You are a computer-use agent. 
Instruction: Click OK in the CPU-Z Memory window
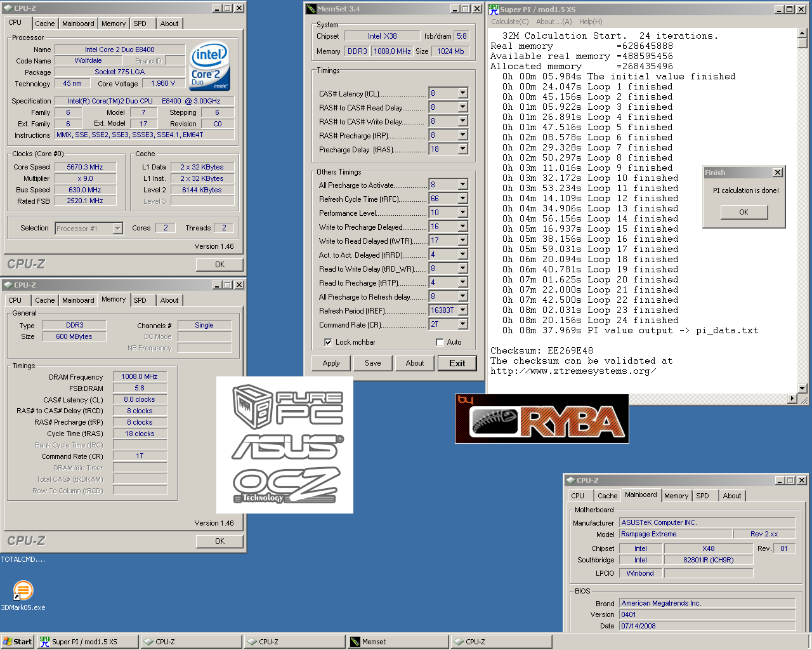coord(219,541)
